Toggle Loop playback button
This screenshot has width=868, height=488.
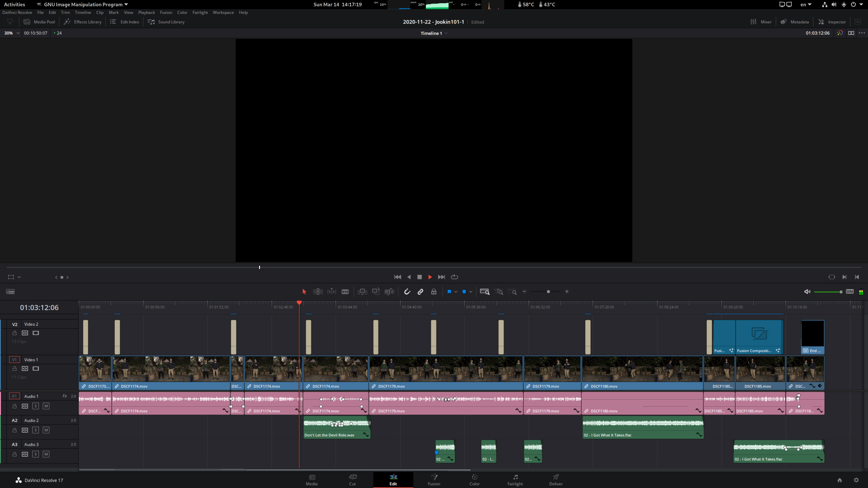point(454,277)
